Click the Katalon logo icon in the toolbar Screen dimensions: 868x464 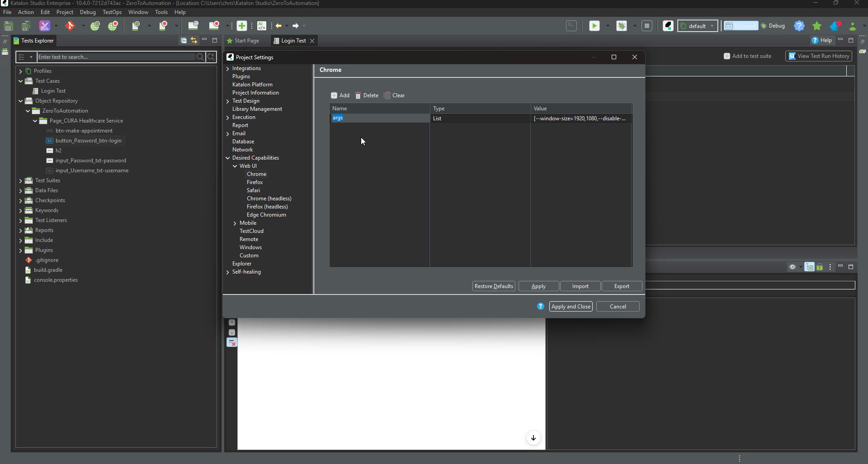(x=668, y=26)
